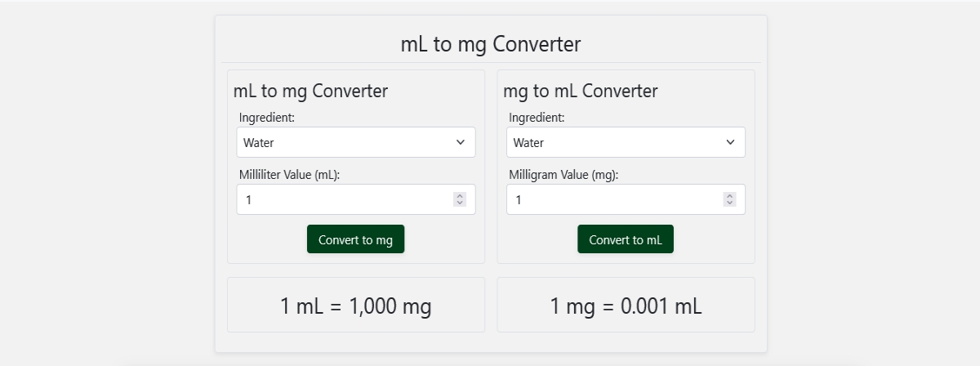Select the main mL to mg Converter page title
The image size is (980, 366).
point(491,44)
